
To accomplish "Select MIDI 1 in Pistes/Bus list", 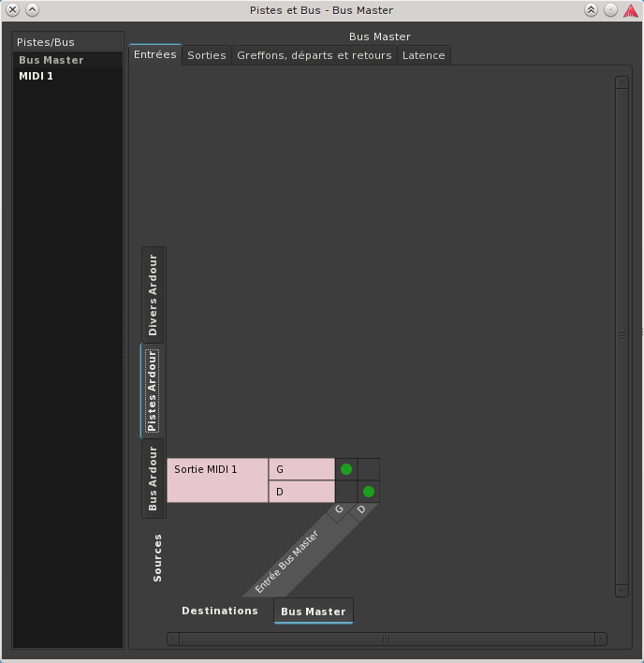I will (x=67, y=76).
